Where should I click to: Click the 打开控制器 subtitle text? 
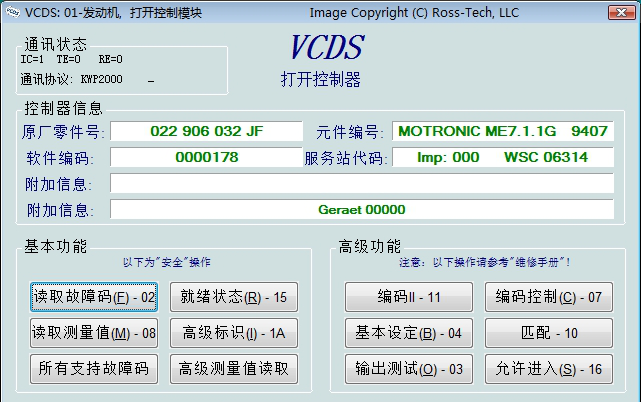321,79
